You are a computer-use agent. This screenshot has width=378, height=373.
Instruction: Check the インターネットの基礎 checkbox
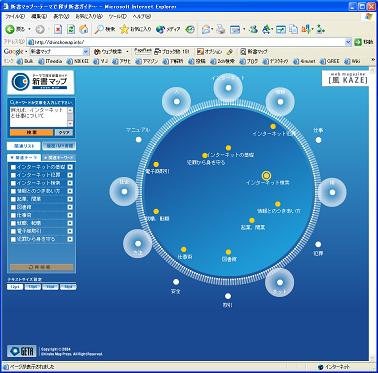coord(13,167)
